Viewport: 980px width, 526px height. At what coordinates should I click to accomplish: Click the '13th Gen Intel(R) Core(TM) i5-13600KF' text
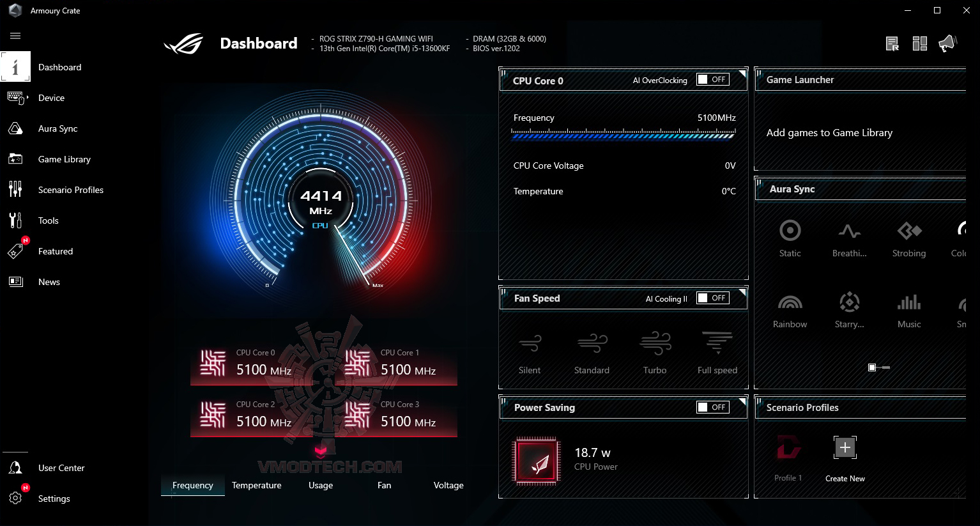coord(385,49)
